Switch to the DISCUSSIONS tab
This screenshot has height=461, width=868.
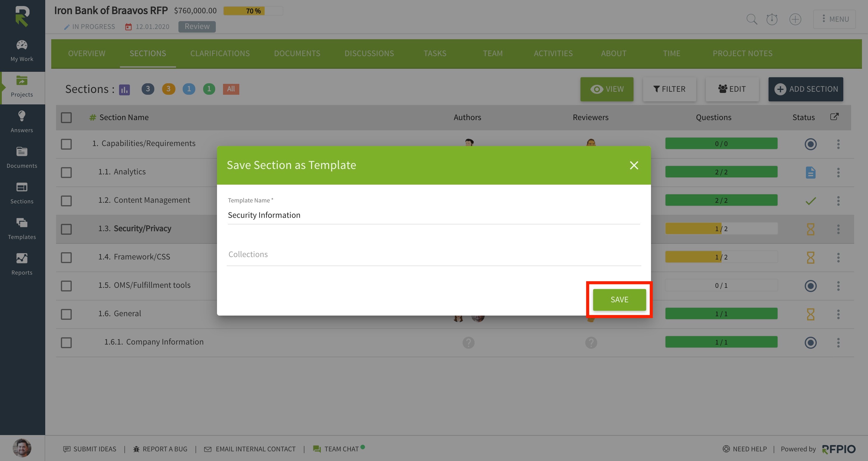click(369, 53)
